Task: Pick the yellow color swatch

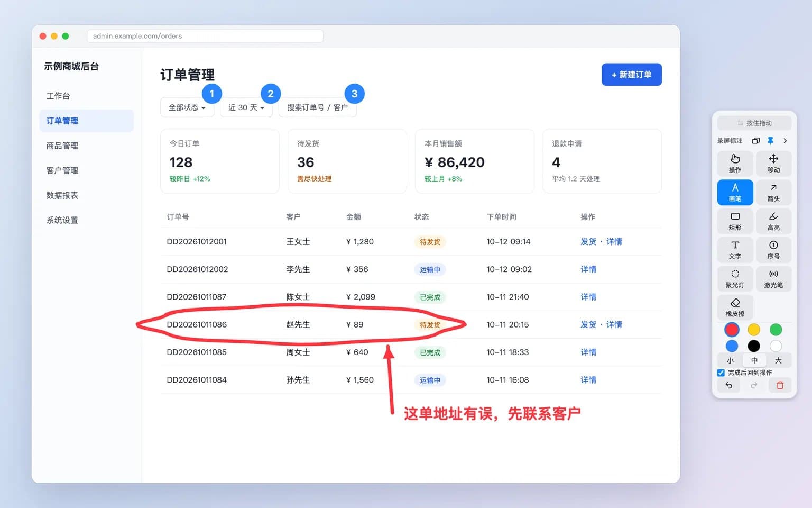Action: 754,330
